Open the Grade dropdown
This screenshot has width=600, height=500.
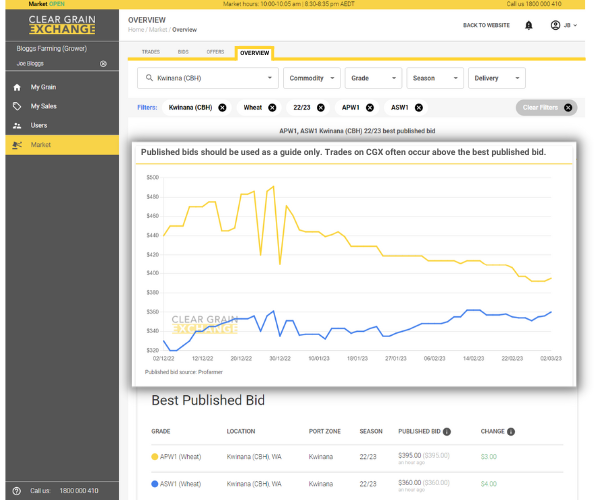tap(373, 78)
